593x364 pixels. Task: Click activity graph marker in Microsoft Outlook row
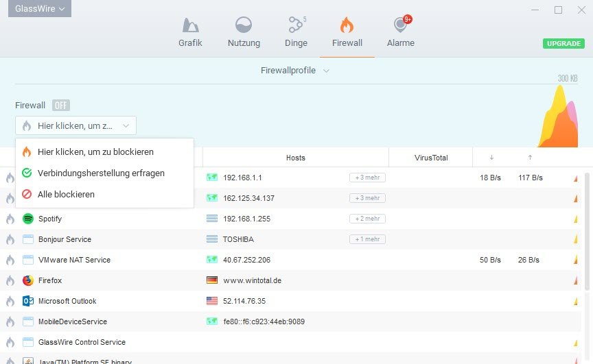coord(576,302)
